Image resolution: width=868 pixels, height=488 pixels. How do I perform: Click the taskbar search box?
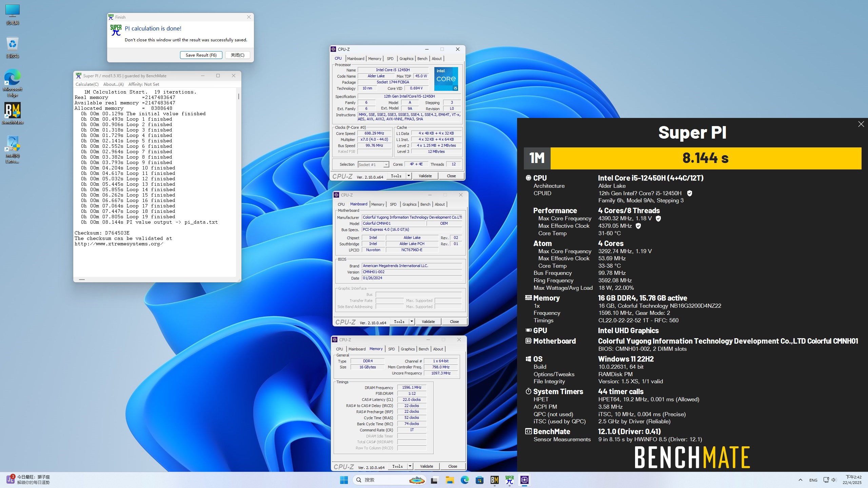[x=389, y=480]
